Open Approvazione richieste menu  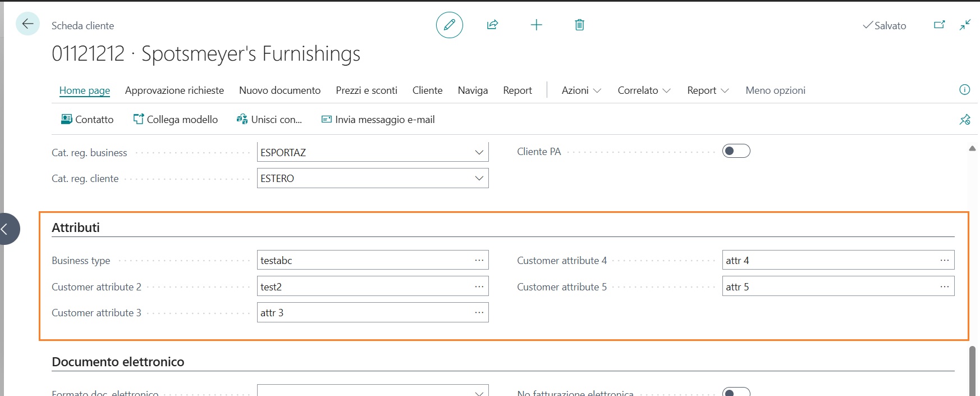175,90
